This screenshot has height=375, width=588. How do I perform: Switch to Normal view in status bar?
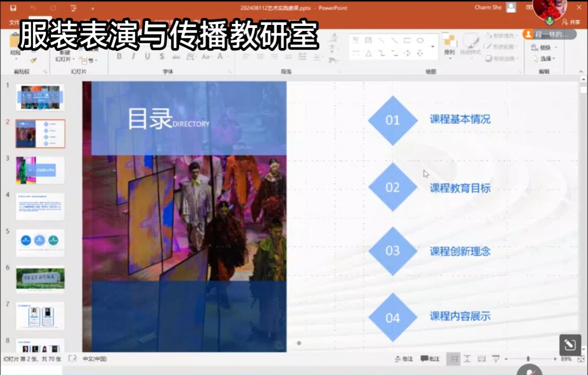(x=453, y=359)
